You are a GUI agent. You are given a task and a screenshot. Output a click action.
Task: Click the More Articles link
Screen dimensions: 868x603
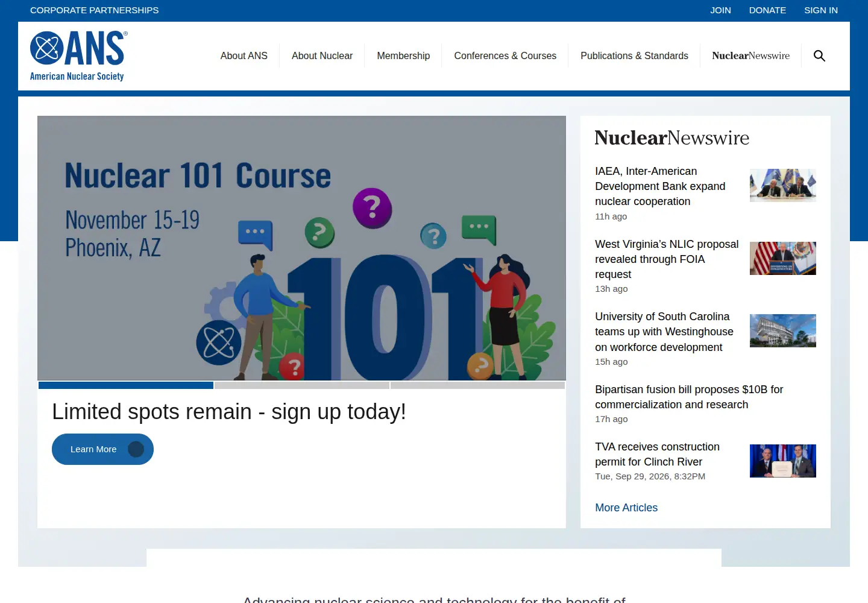pos(626,508)
